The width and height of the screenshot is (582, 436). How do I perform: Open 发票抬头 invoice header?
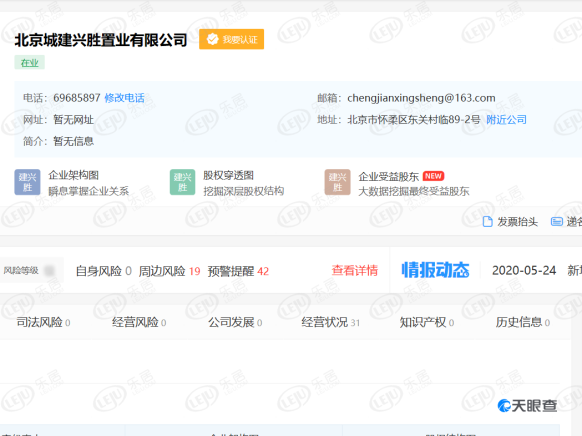pyautogui.click(x=517, y=222)
